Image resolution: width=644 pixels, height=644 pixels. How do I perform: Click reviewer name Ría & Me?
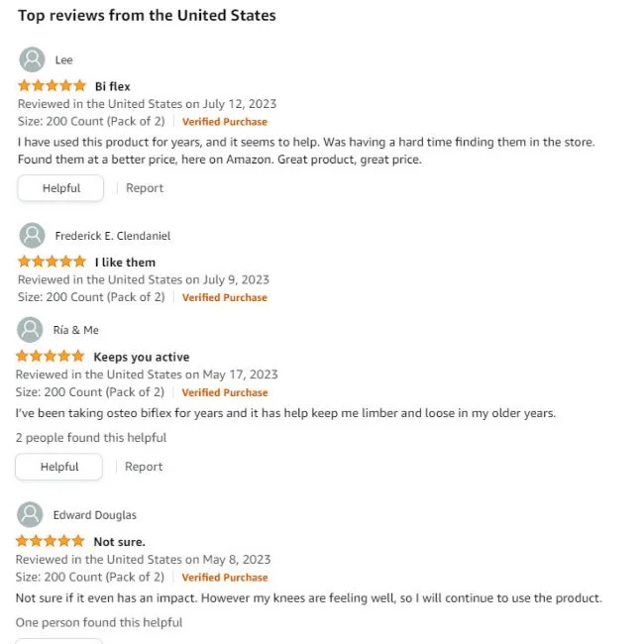(x=76, y=330)
